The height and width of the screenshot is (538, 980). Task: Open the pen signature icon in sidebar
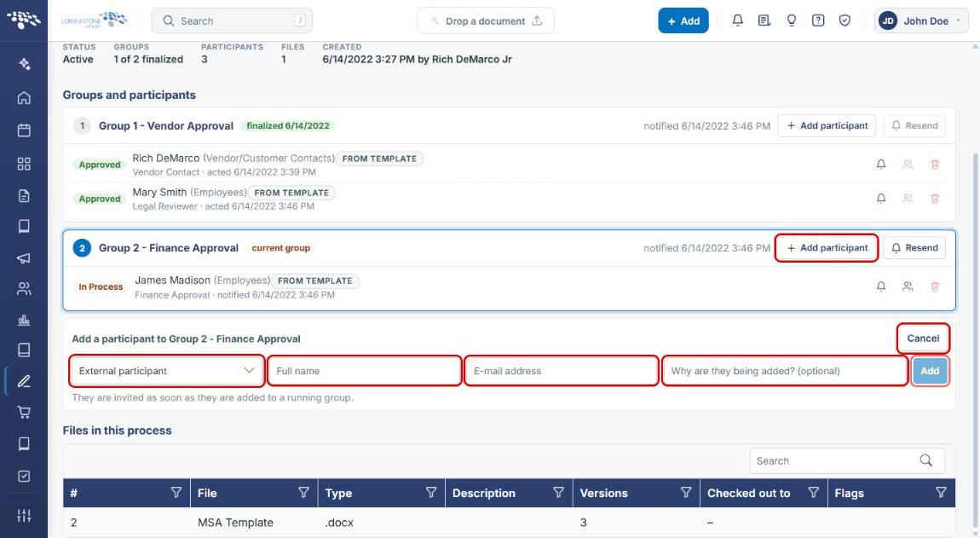(24, 381)
